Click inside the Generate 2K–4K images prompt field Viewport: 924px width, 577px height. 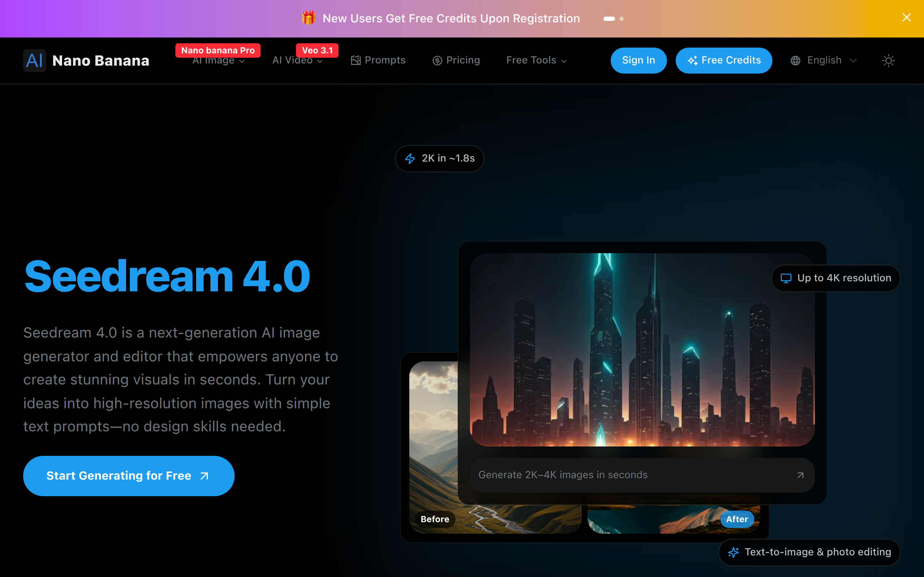(x=592, y=475)
